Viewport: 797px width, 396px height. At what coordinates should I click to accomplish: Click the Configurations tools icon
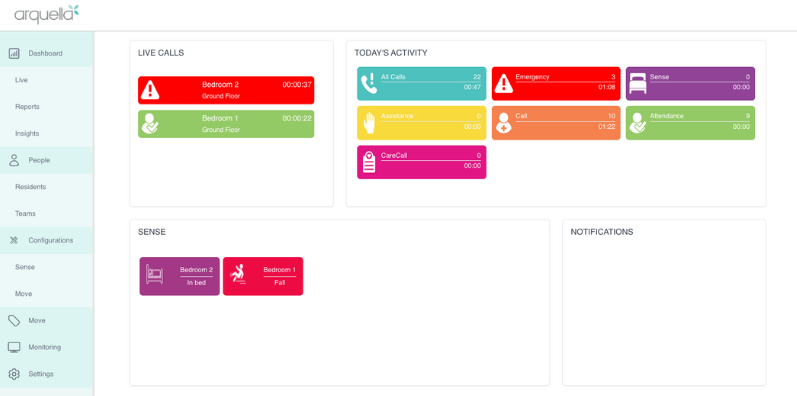[x=14, y=240]
